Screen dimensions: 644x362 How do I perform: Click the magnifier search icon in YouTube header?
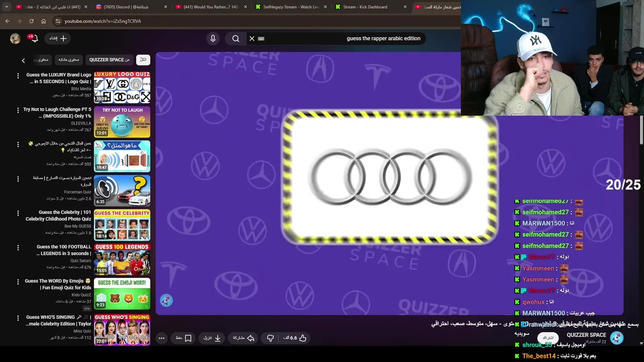click(235, 38)
